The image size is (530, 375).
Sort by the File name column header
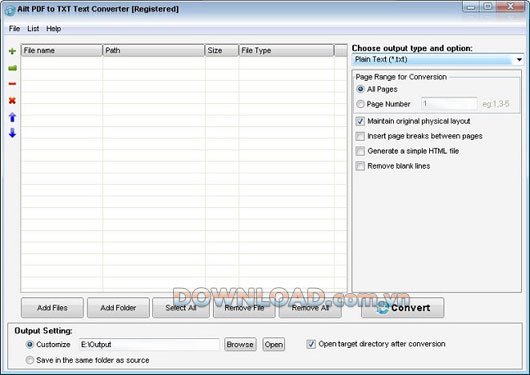point(62,50)
